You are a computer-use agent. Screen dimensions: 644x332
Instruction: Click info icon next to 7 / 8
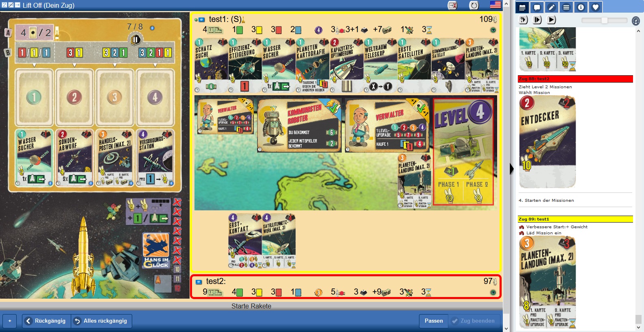pyautogui.click(x=152, y=28)
